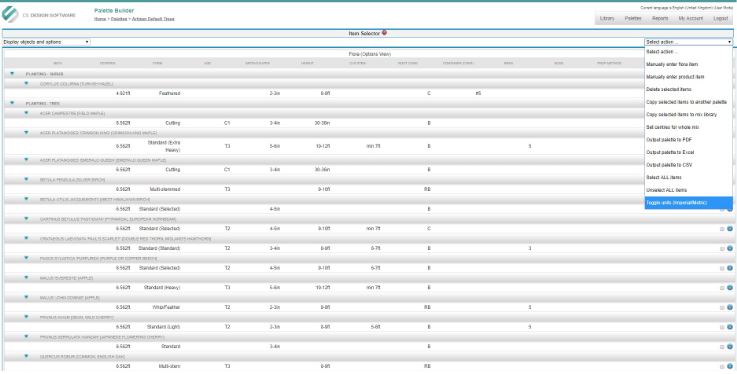737x374 pixels.
Task: Tick checkbox on Standard (Light) row
Action: pos(722,327)
